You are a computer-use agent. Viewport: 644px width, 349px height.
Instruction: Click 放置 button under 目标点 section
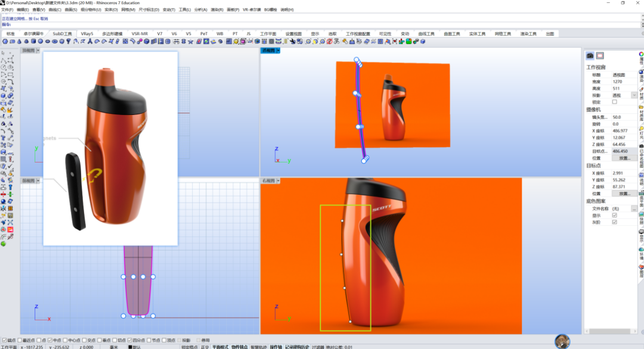click(624, 194)
